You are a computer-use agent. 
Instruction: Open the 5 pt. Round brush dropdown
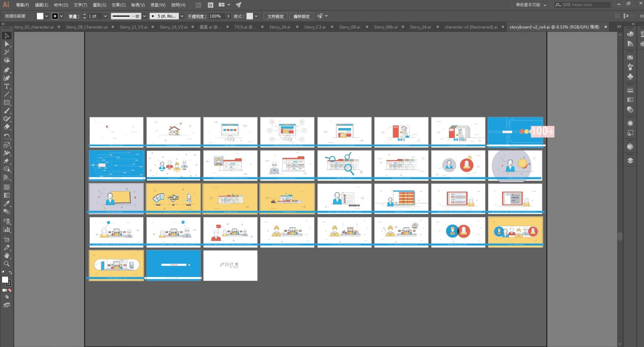(x=182, y=16)
